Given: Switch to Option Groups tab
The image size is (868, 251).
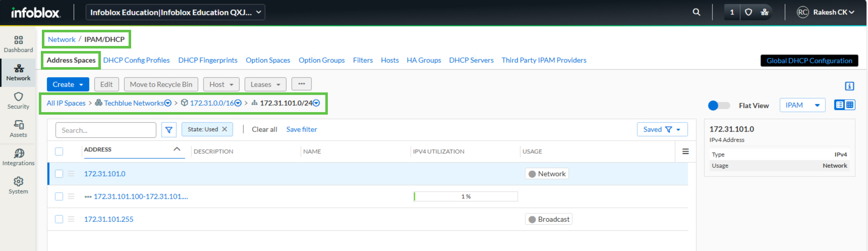Looking at the screenshot, I should click(322, 60).
